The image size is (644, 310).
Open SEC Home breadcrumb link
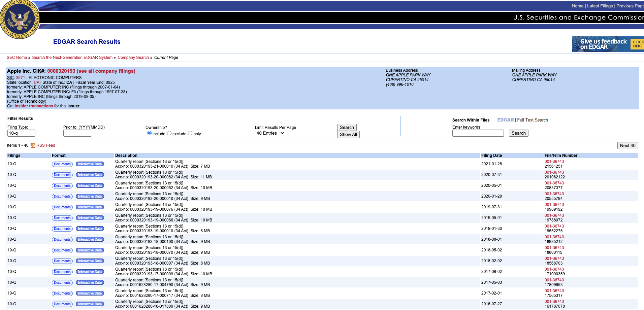(17, 58)
